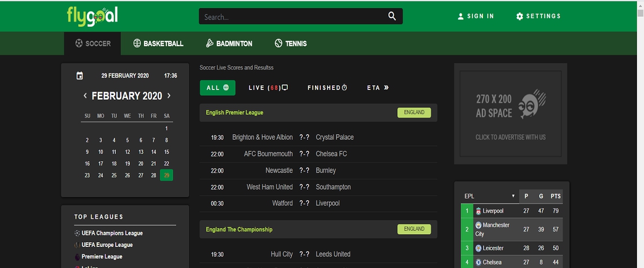Click the Liverpool club crest in EPL table
The height and width of the screenshot is (268, 644).
(478, 211)
